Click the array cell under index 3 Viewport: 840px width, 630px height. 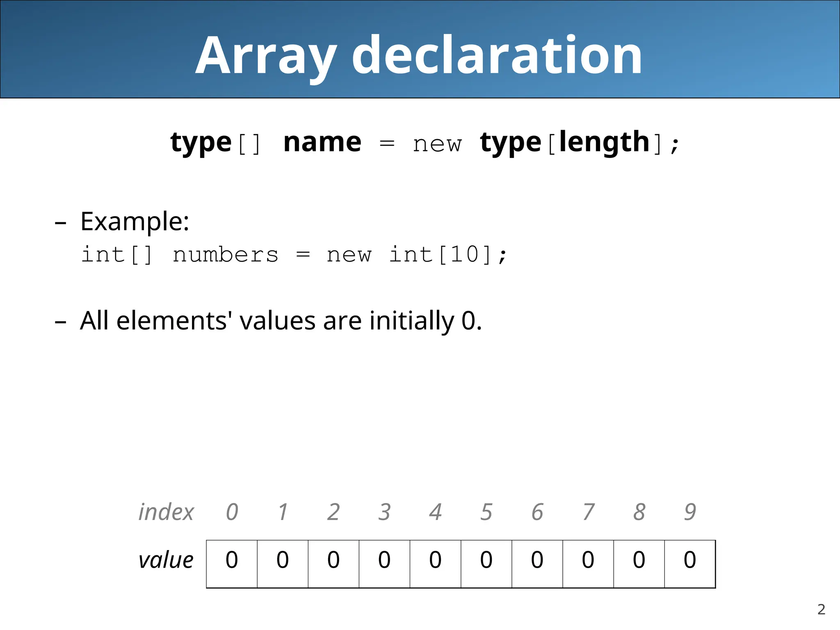click(x=384, y=564)
